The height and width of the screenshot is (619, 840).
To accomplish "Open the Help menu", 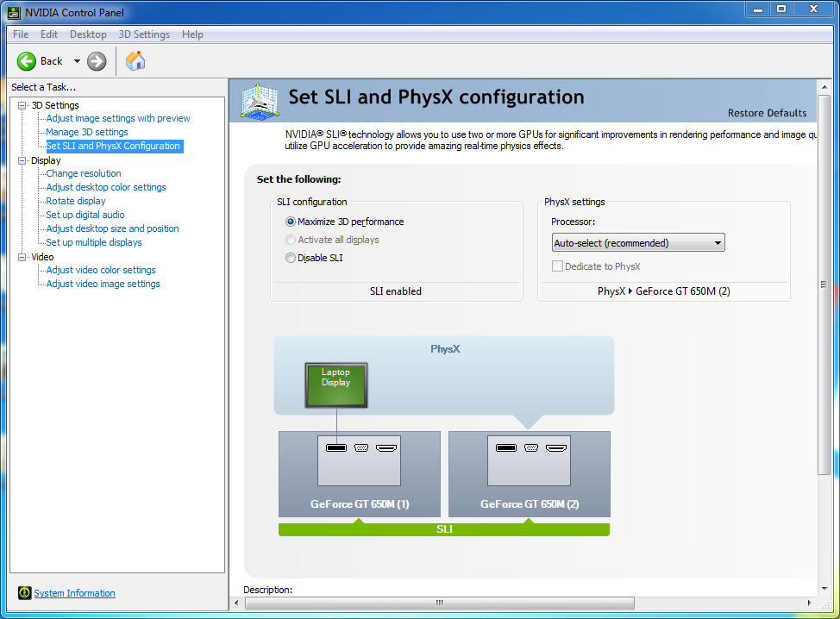I will point(192,34).
